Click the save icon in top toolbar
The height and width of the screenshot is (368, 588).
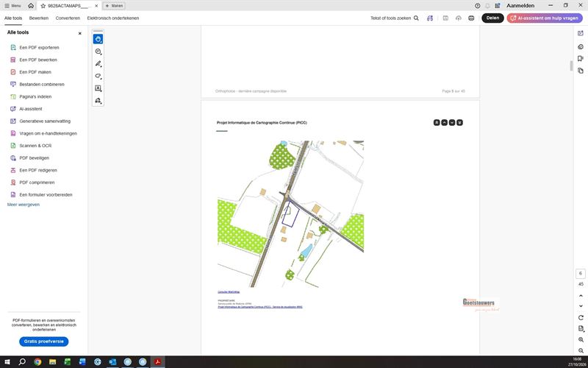[445, 18]
